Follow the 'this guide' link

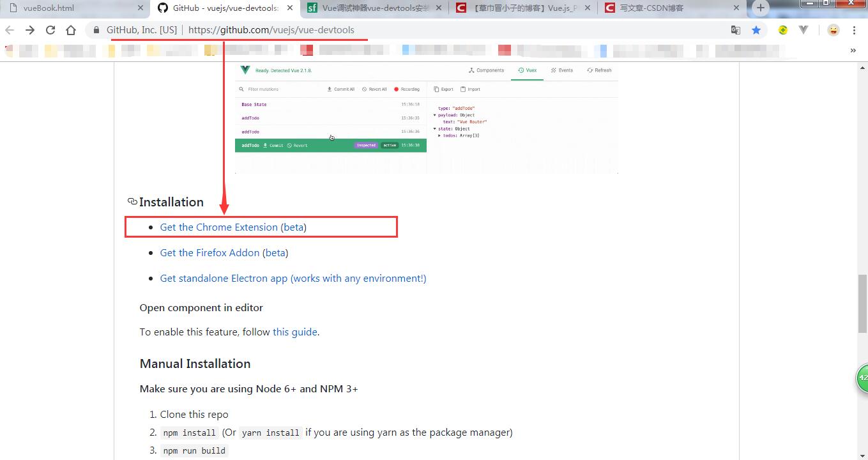point(294,332)
